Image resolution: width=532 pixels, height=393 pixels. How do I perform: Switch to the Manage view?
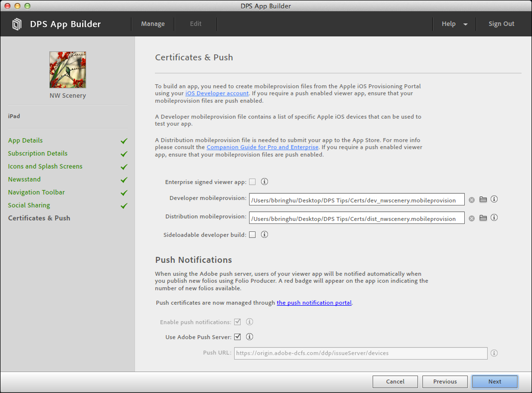click(x=152, y=23)
